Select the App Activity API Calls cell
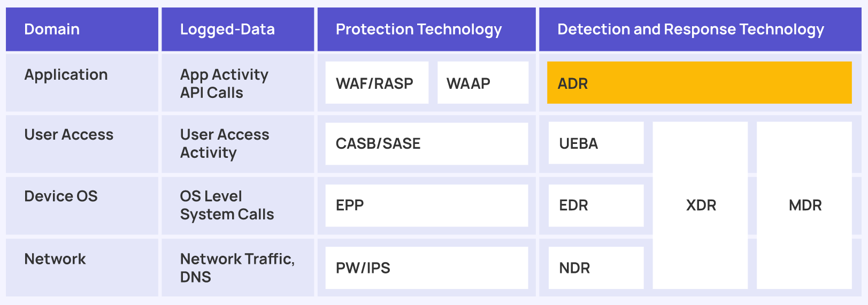868x305 pixels. pyautogui.click(x=238, y=82)
